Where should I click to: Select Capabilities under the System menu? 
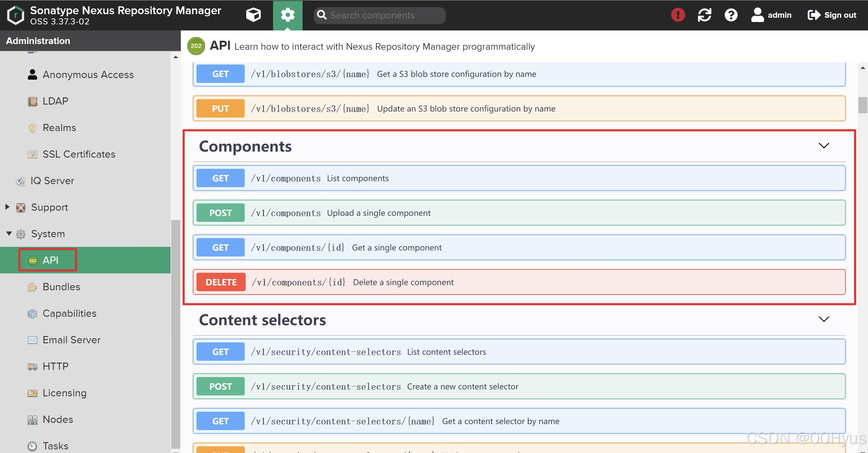pos(69,313)
